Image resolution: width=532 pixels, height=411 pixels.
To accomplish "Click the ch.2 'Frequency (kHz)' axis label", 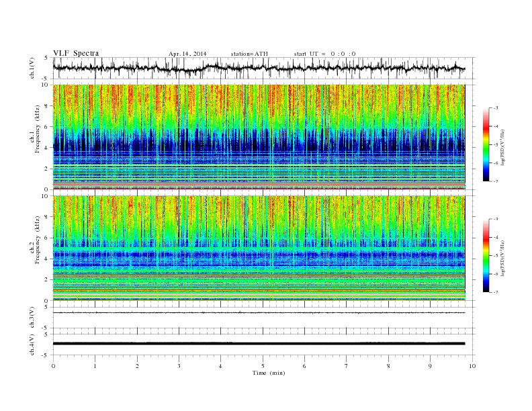I will 38,240.
